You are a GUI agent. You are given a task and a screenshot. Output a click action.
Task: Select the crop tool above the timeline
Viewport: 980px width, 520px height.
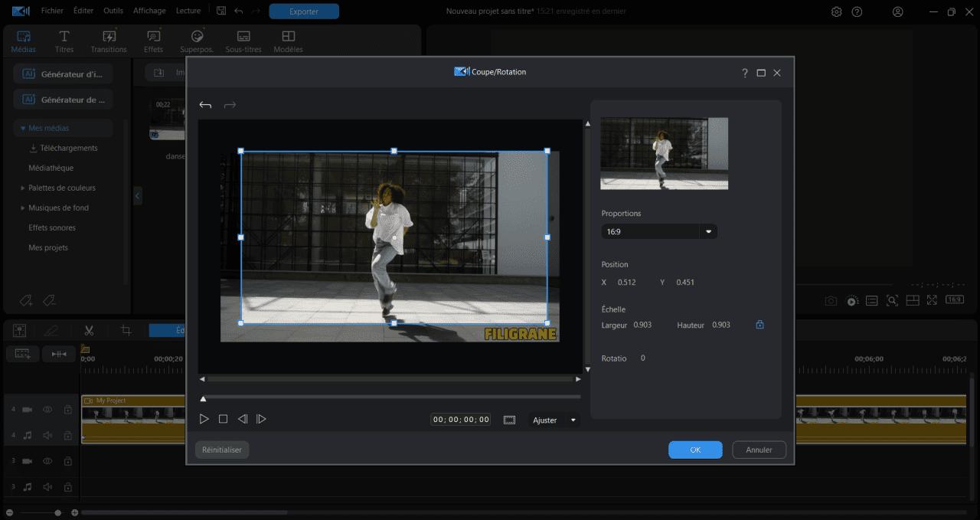click(x=126, y=330)
